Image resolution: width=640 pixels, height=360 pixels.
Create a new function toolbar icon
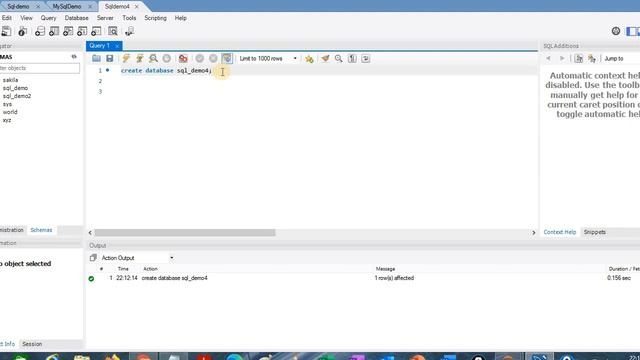[96, 31]
